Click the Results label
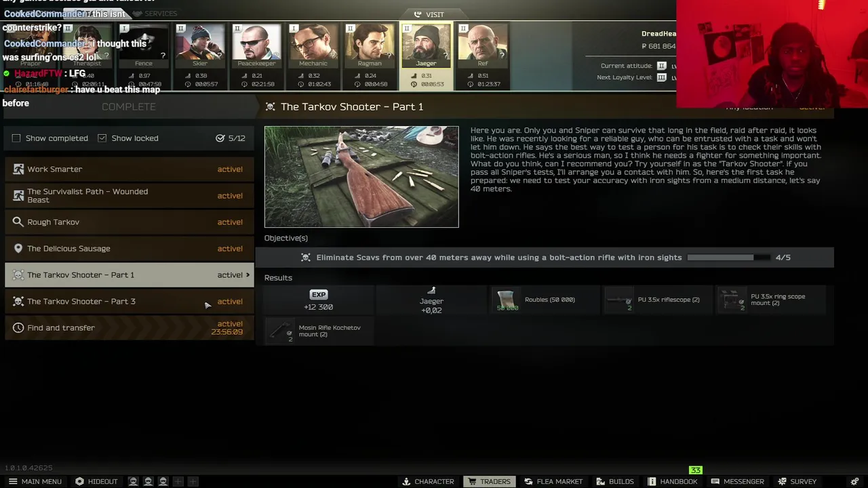Screen dimensions: 868x488 pos(278,278)
